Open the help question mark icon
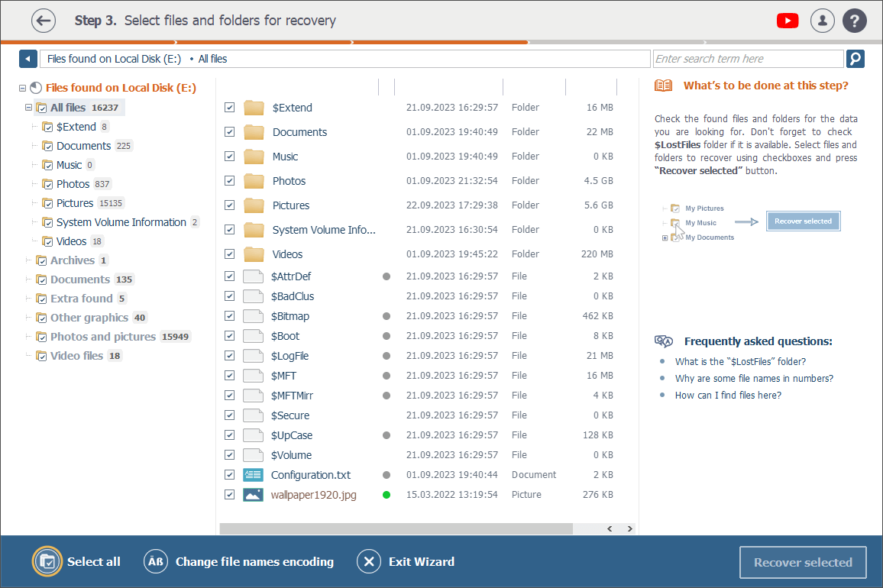This screenshot has width=883, height=588. pos(855,21)
